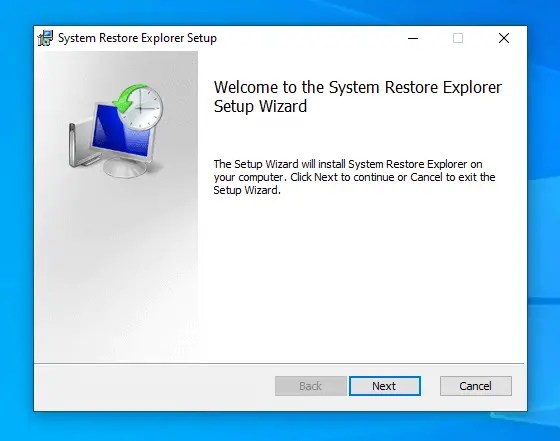Click the 'Welcome to the System Restore Explorer' heading
The height and width of the screenshot is (441, 560).
[x=358, y=87]
